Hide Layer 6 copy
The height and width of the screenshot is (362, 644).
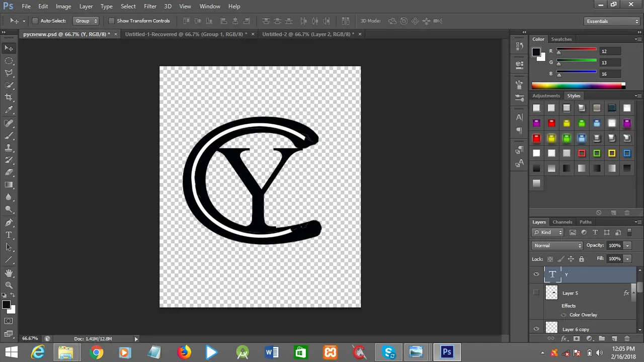[x=536, y=329]
